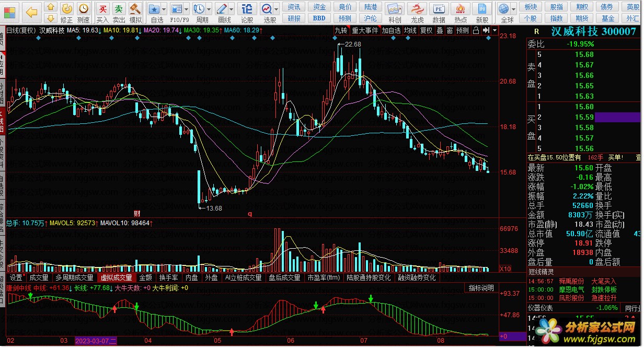The width and height of the screenshot is (644, 348).
Task: Click the jump-to-end arrow icon
Action: tap(486, 30)
